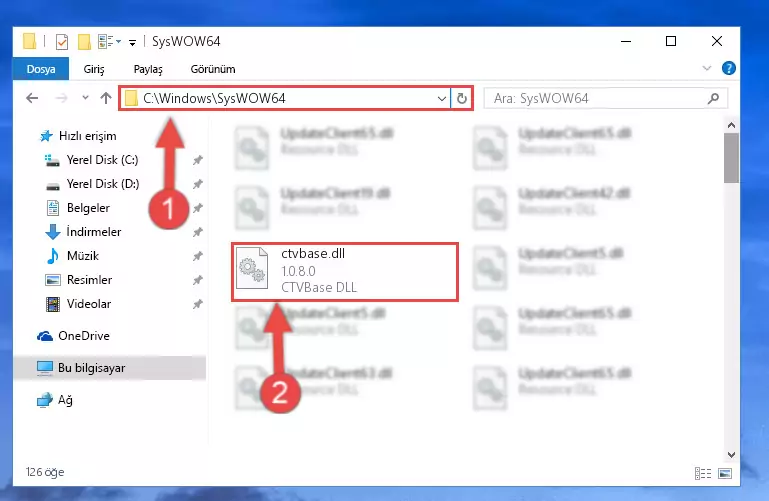Open the İndirmeler folder
Screen dimensions: 769x501
(x=94, y=232)
